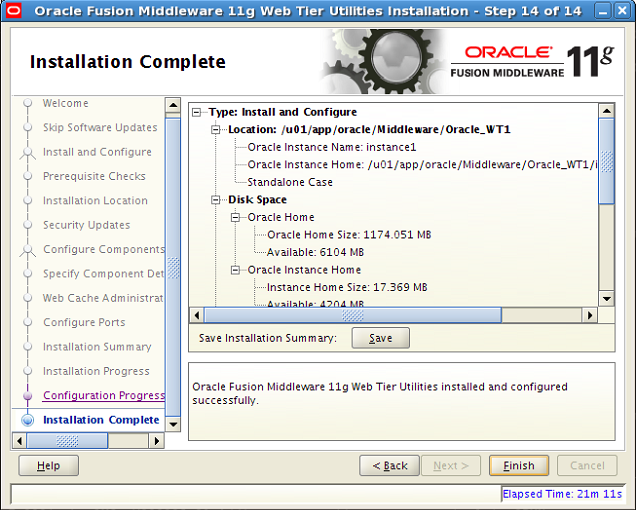The width and height of the screenshot is (636, 510).
Task: Click the Install and Configure branch icon
Action: 28,153
